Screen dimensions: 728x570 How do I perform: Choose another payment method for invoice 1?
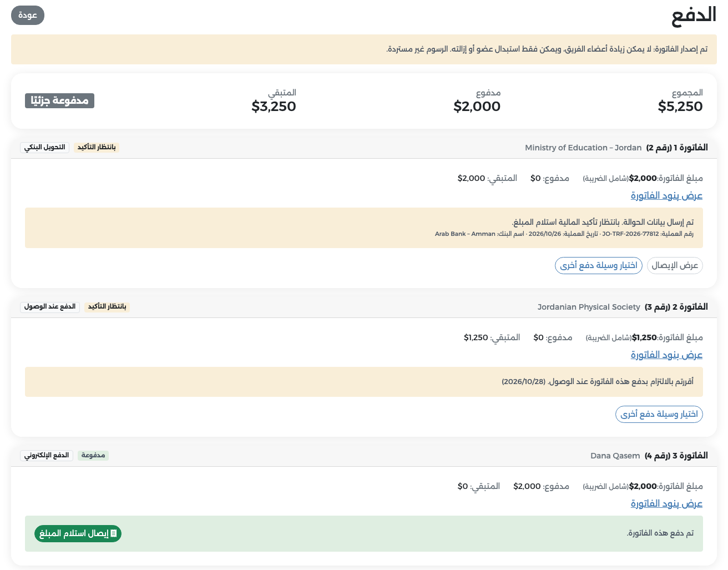pyautogui.click(x=599, y=265)
